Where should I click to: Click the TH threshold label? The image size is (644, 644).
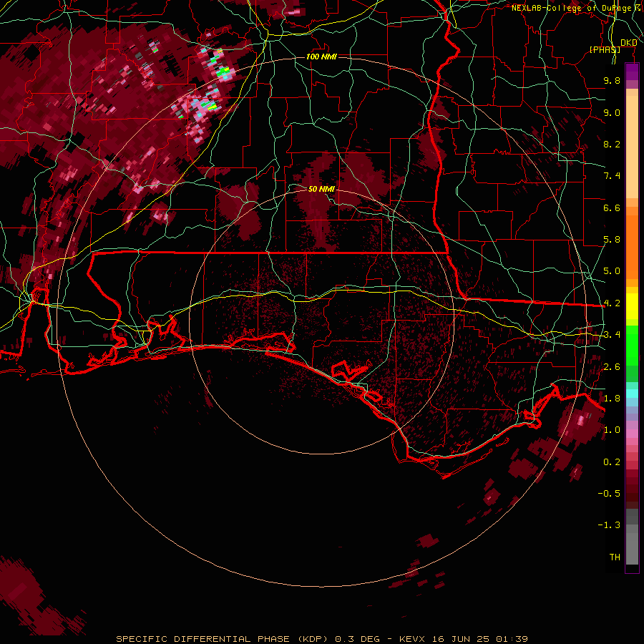pos(615,557)
